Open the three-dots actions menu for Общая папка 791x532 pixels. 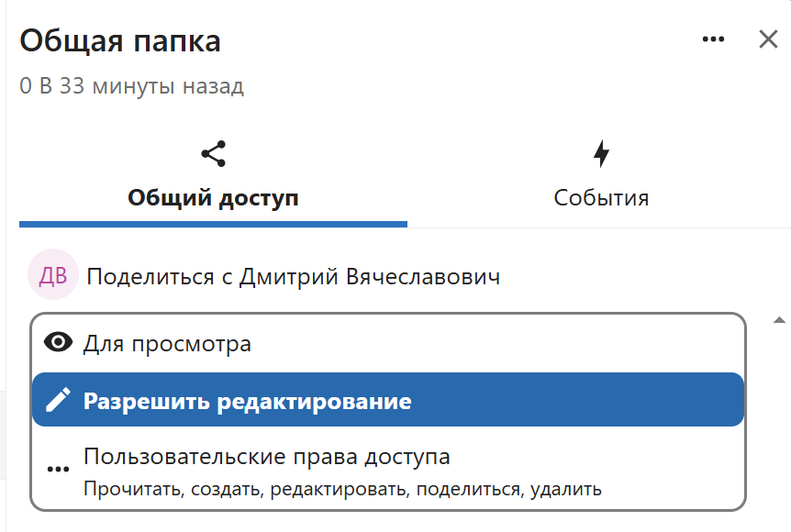(x=713, y=39)
